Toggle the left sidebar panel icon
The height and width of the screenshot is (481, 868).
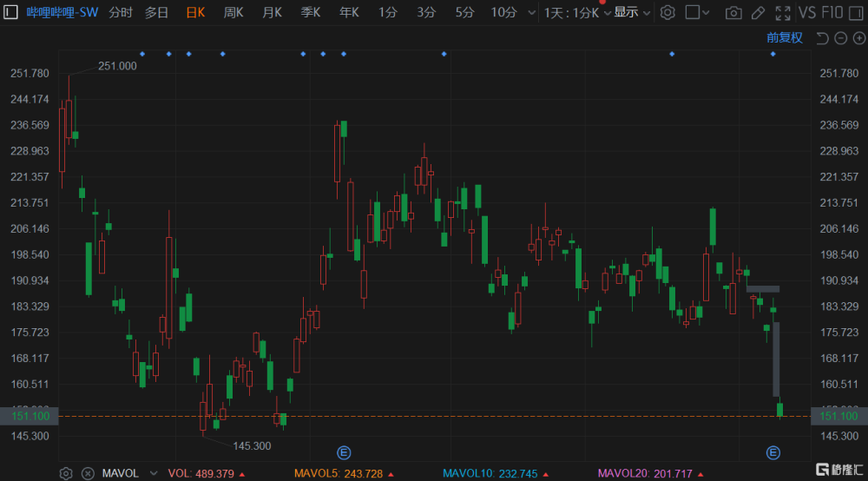pyautogui.click(x=10, y=12)
